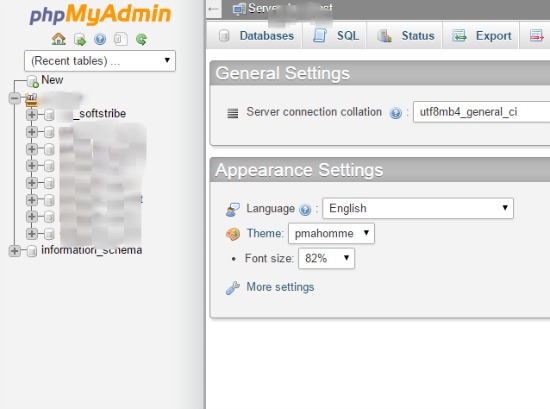This screenshot has width=550, height=409.
Task: Click the database group folder icon
Action: (31, 100)
